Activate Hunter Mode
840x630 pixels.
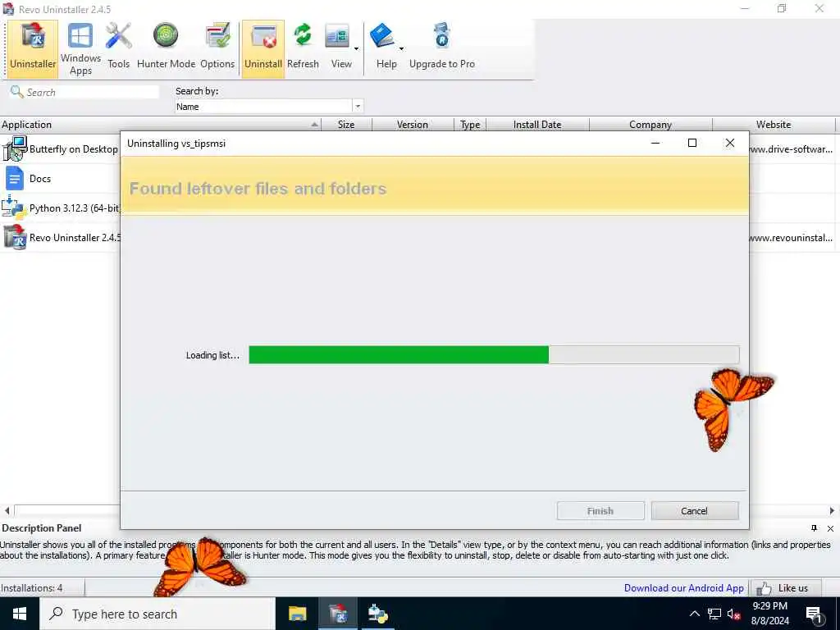coord(166,48)
